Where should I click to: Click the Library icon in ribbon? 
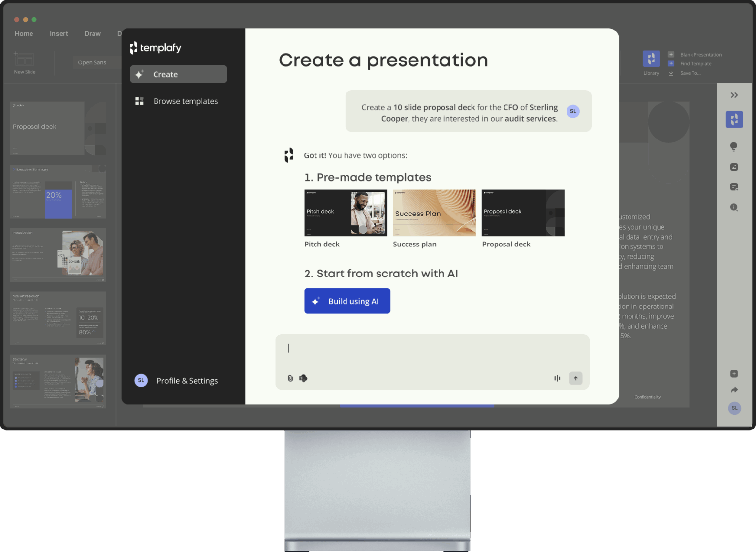pyautogui.click(x=651, y=59)
